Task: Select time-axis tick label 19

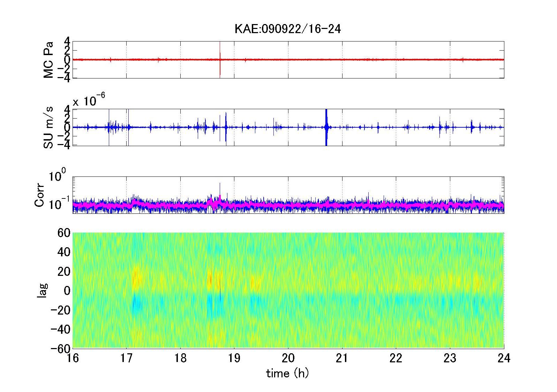Action: coord(234,358)
